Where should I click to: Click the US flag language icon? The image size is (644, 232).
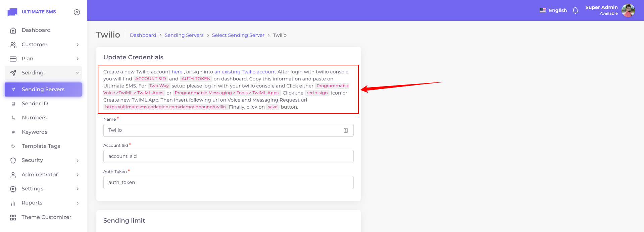[x=543, y=10]
